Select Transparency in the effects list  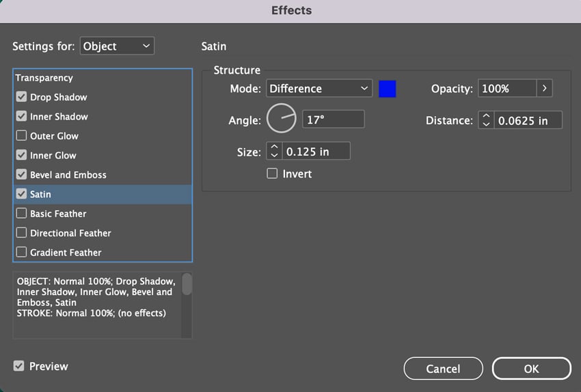[44, 78]
